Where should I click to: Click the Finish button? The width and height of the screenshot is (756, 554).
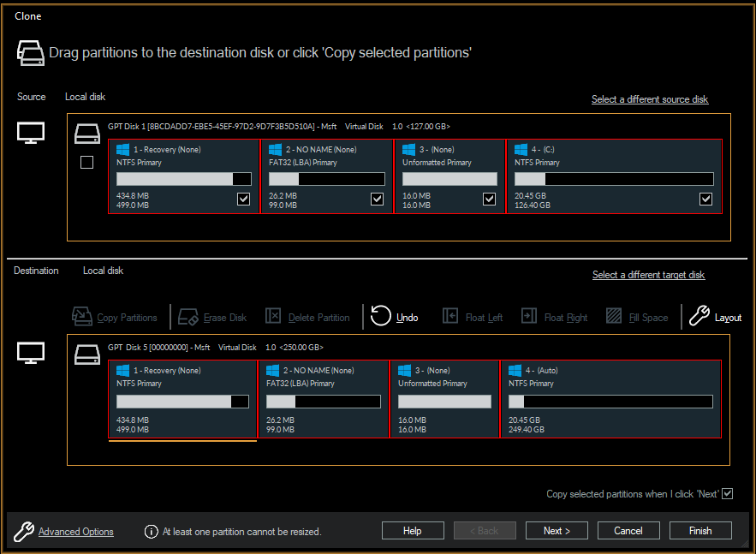(x=699, y=530)
